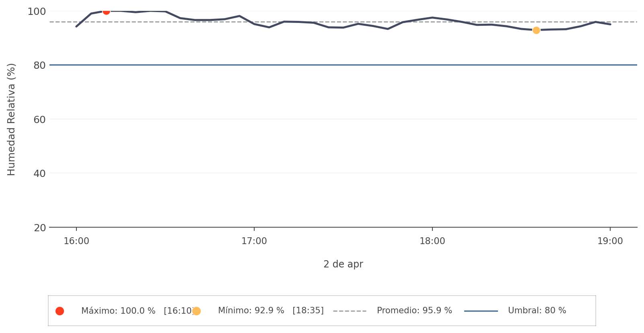Toggle the "Umbral: 80 %" legend entry

point(537,311)
